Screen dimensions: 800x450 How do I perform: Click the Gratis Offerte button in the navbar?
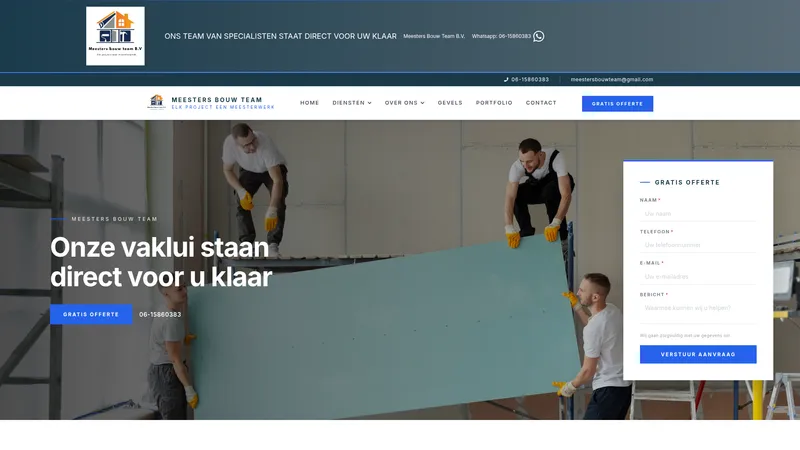617,104
